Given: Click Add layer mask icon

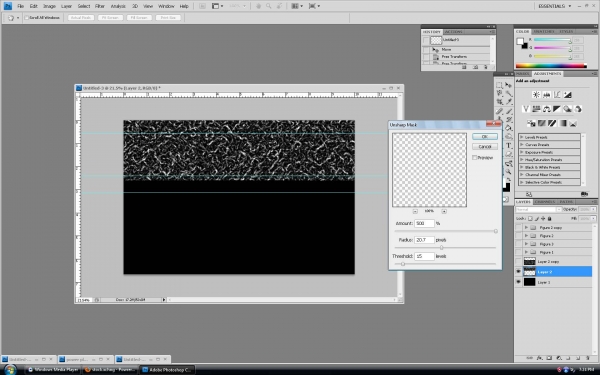Looking at the screenshot, I should [549, 358].
